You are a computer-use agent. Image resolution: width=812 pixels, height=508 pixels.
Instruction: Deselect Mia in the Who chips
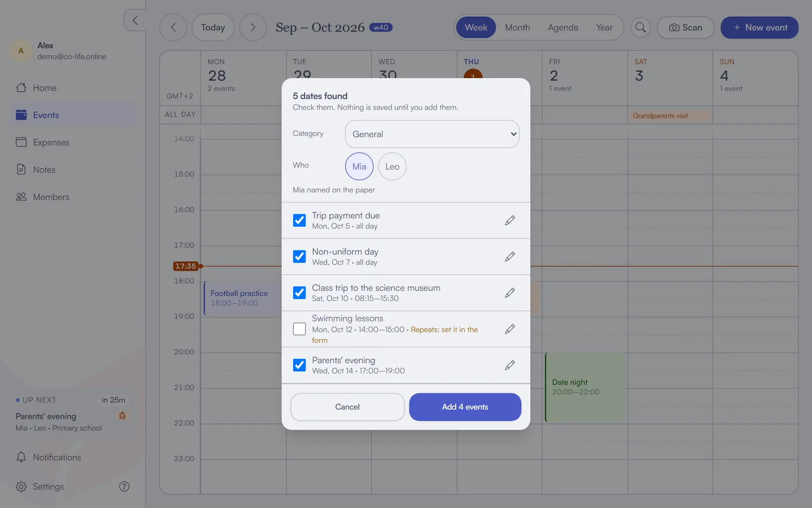pos(359,167)
